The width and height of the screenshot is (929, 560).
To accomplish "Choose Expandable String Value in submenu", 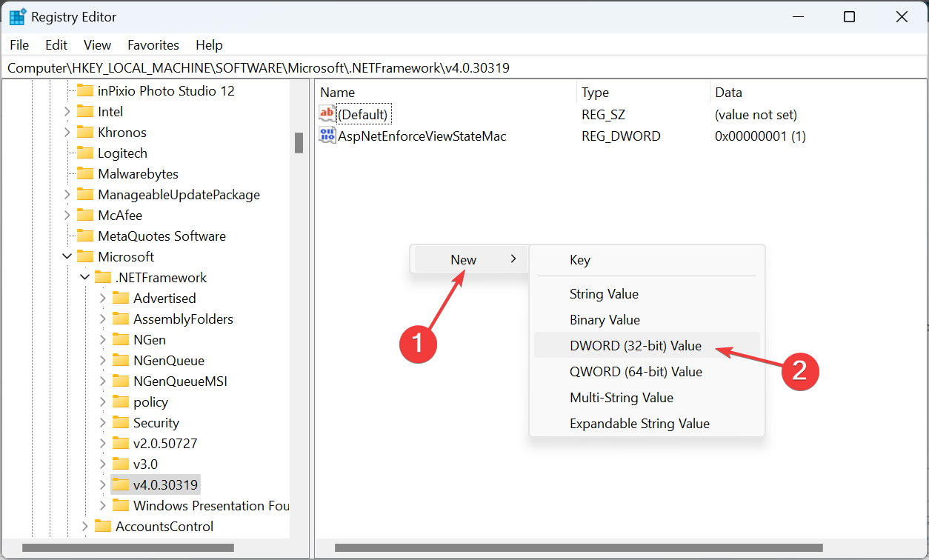I will [647, 423].
